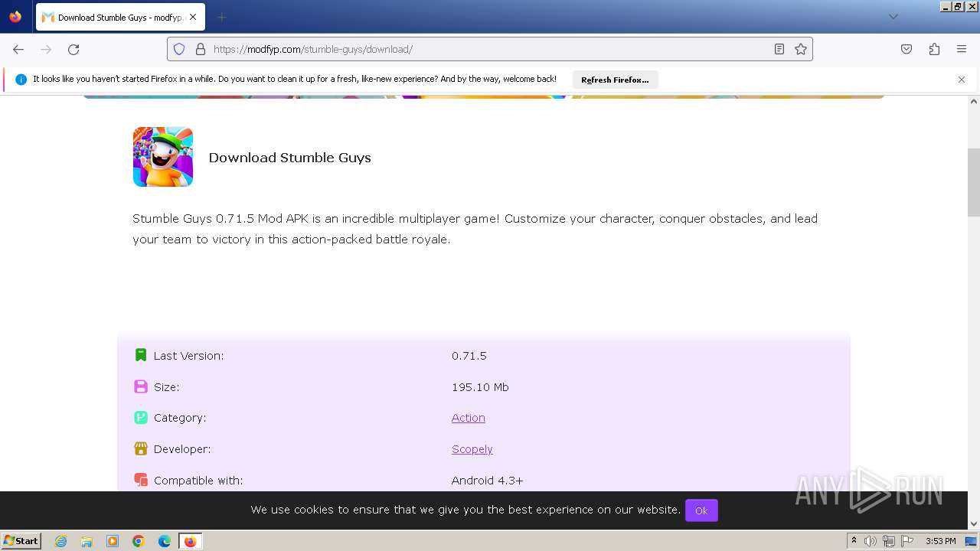Open Firefox application menu
This screenshot has width=980, height=551.
coord(962,49)
